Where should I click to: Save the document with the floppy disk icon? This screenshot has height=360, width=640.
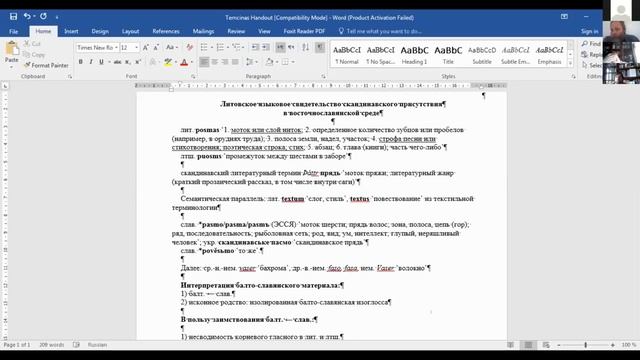point(13,16)
